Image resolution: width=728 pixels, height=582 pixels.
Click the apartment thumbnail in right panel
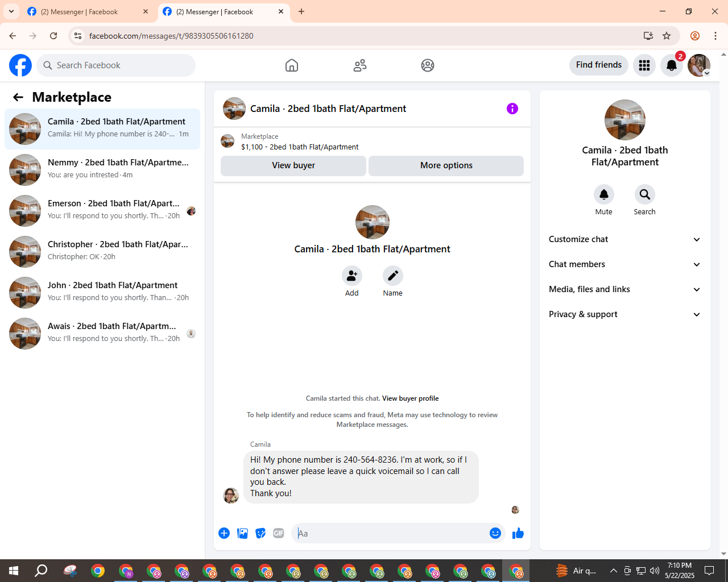coord(625,120)
